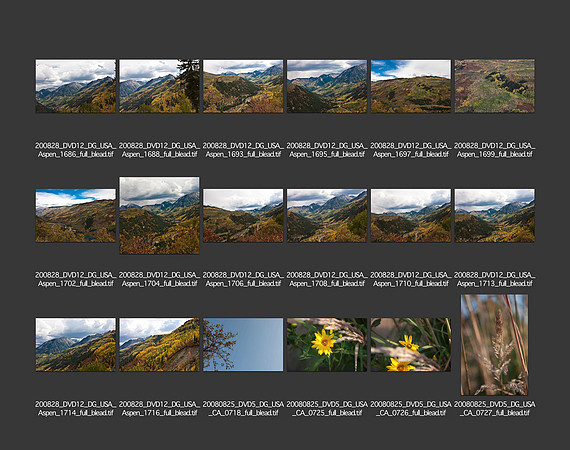Select the CA_0725 yellow flower thumbnail

(327, 345)
